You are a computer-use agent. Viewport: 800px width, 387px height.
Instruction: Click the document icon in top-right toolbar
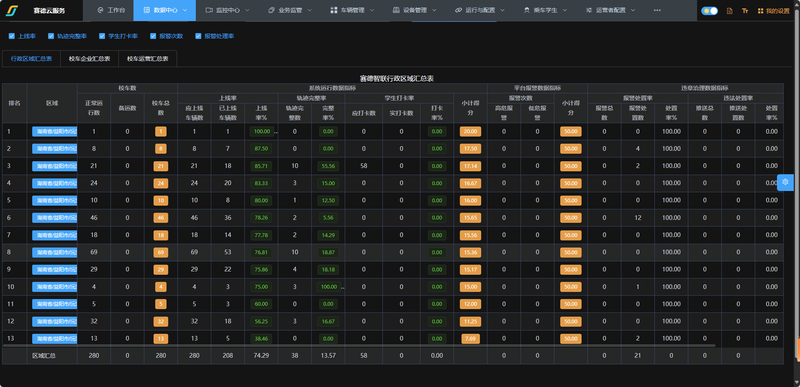tap(730, 11)
